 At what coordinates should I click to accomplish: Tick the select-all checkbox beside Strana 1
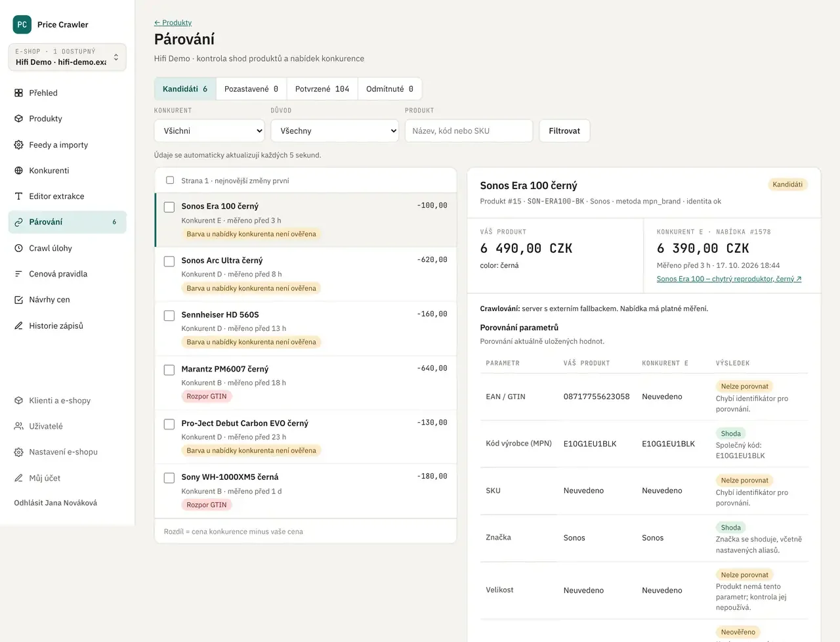click(x=170, y=181)
